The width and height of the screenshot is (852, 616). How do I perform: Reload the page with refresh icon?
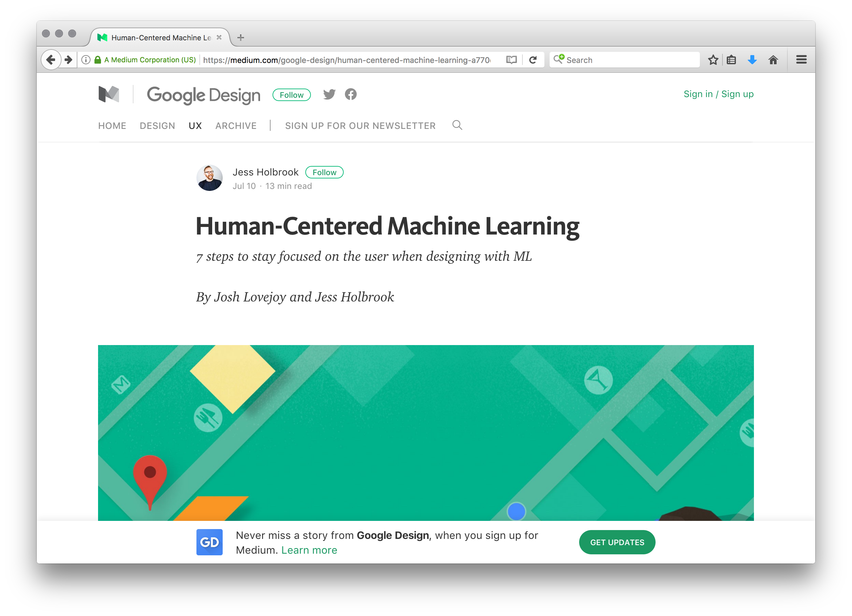tap(533, 60)
